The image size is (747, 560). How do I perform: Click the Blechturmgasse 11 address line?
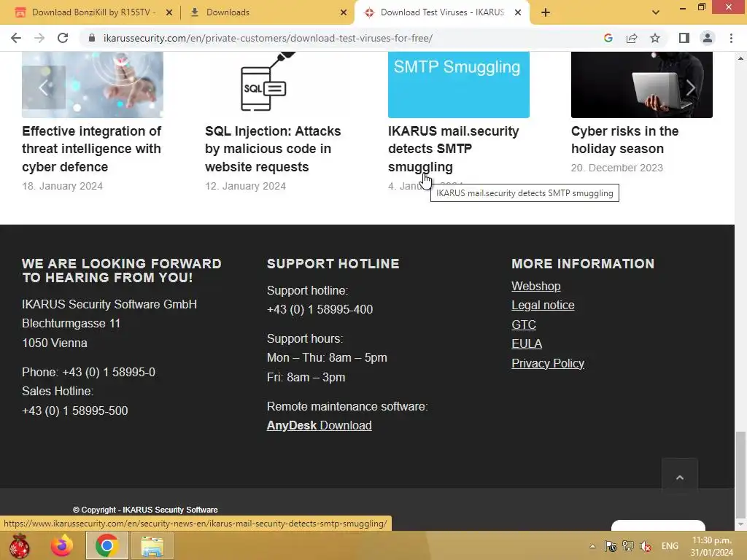click(71, 323)
